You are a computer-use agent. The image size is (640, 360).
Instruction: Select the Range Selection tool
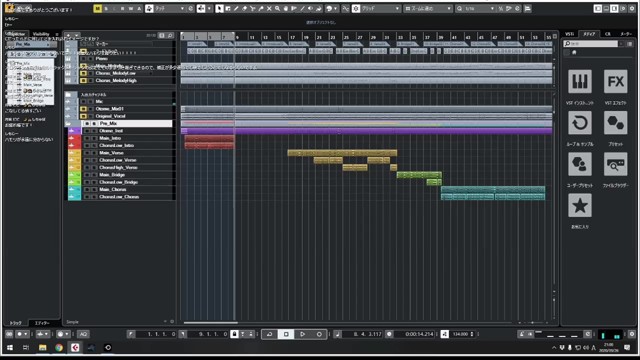coord(228,9)
